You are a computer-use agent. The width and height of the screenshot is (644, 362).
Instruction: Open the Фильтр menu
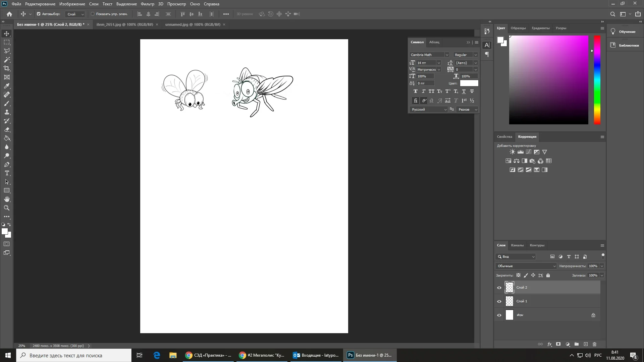pos(147,4)
